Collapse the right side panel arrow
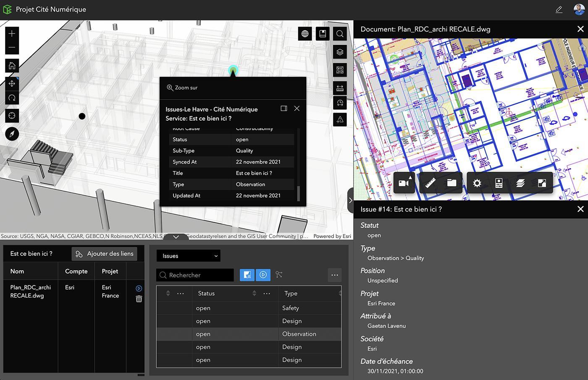Image resolution: width=588 pixels, height=380 pixels. pyautogui.click(x=350, y=201)
